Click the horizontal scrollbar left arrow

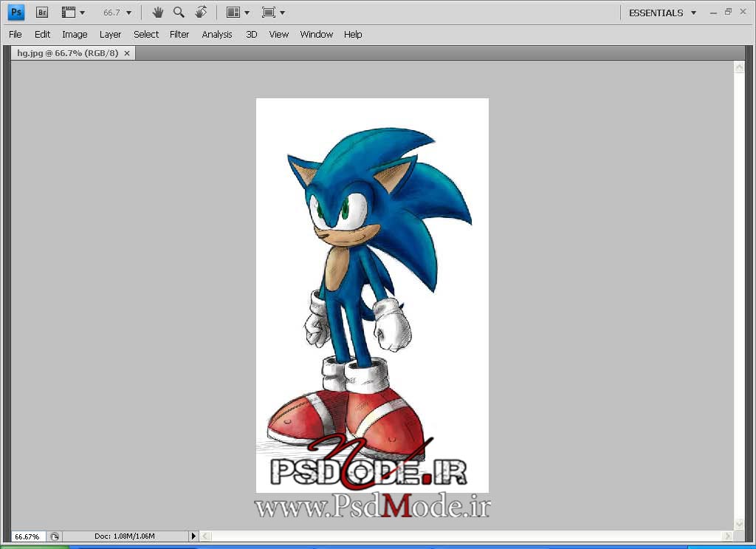click(206, 536)
